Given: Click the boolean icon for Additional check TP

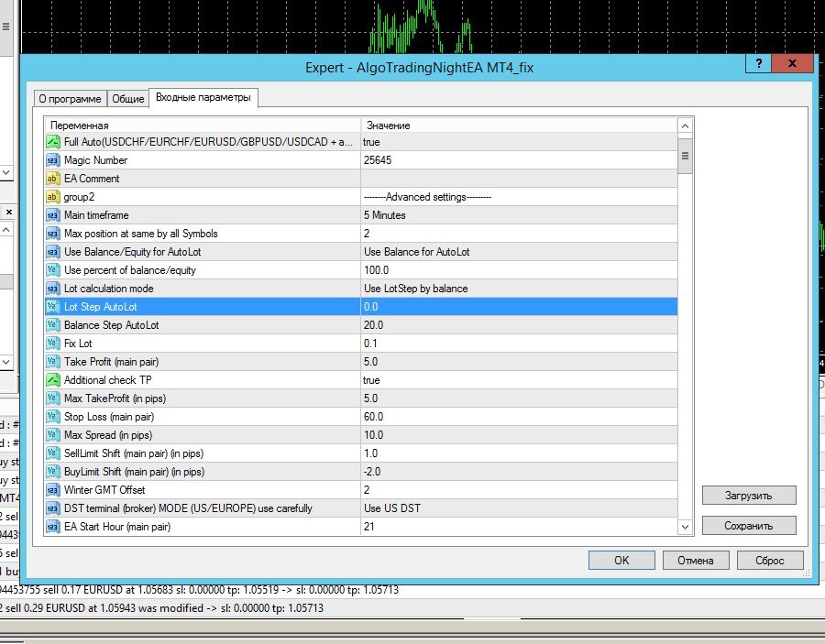Looking at the screenshot, I should pyautogui.click(x=52, y=380).
